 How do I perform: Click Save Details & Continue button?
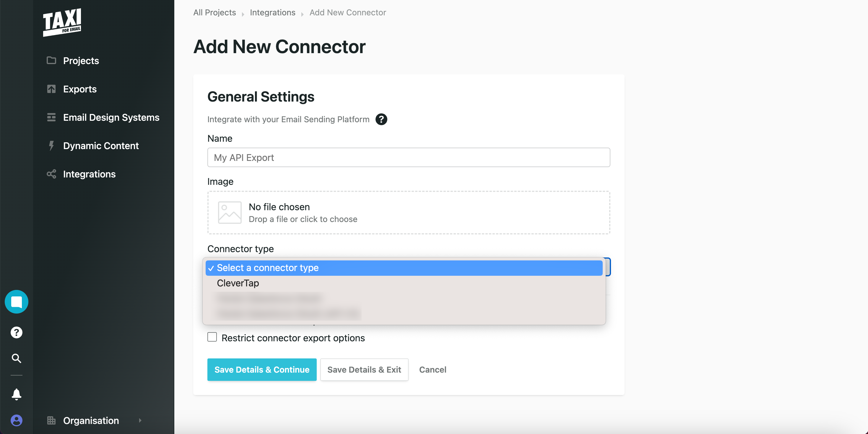click(x=262, y=369)
